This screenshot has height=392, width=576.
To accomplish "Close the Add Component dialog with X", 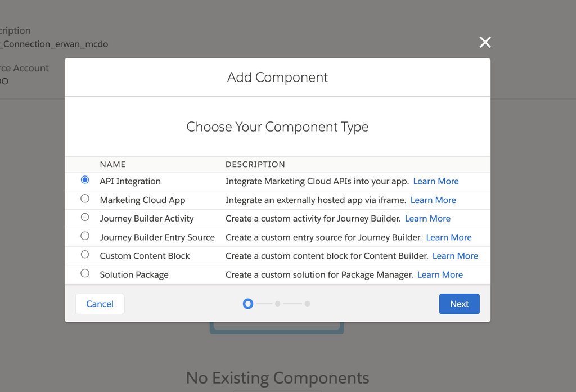I will (x=485, y=42).
